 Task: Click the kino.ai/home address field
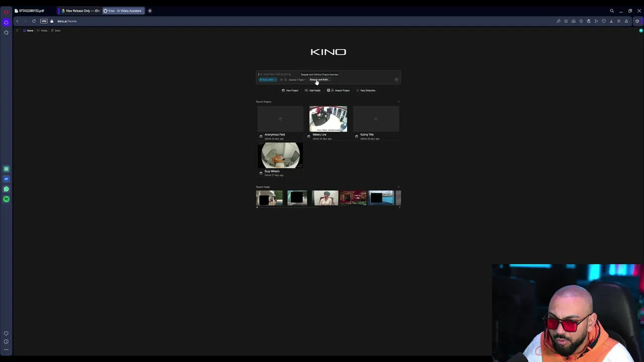coord(67,21)
